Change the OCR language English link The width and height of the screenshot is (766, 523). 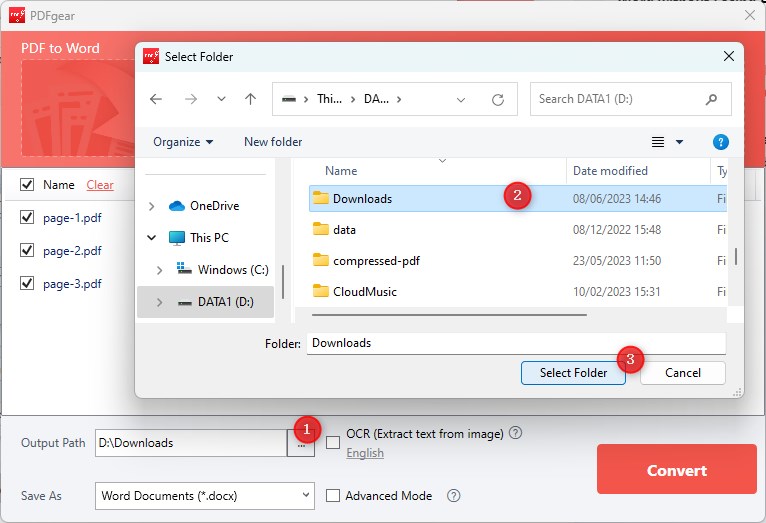(x=365, y=453)
